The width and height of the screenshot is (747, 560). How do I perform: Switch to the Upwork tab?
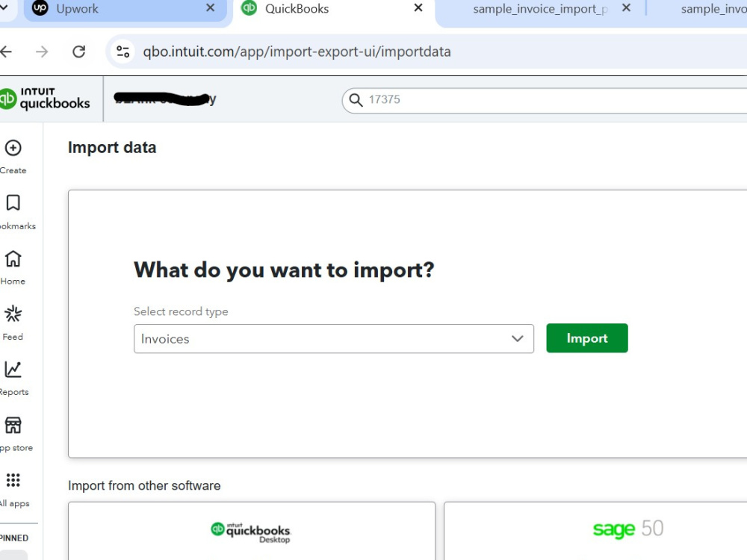[x=125, y=8]
